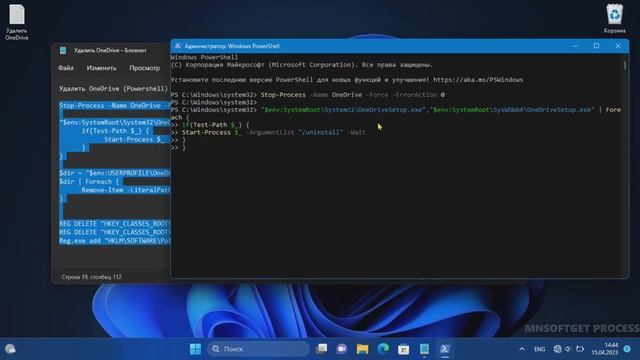
Task: Open the Chat app on the taskbar
Action: [x=342, y=349]
